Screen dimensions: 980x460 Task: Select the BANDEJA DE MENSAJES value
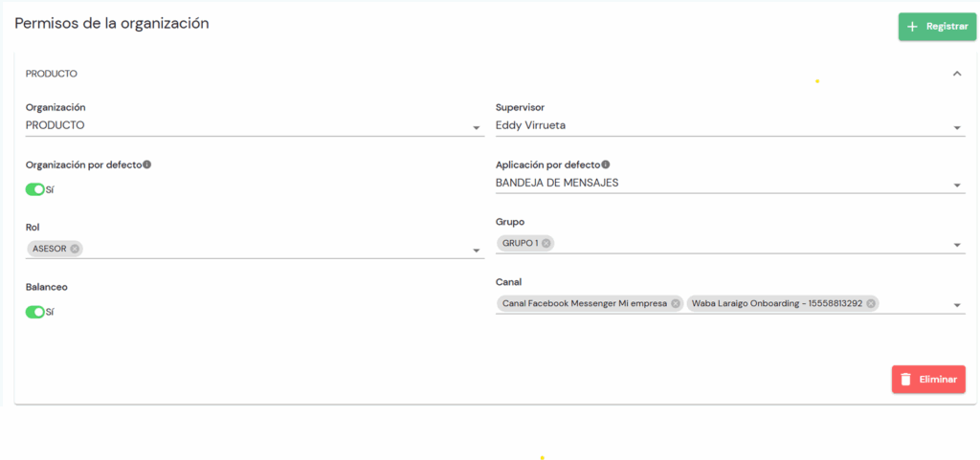557,184
